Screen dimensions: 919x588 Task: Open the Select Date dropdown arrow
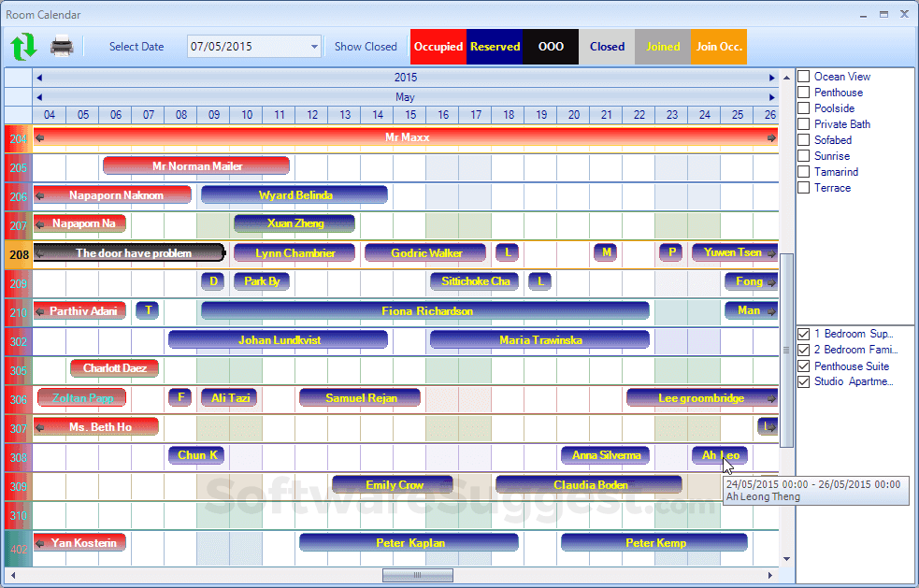point(314,47)
